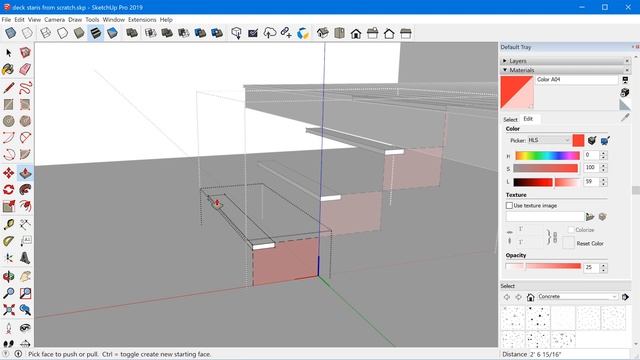Image resolution: width=640 pixels, height=360 pixels.
Task: Select the arrow Select tool
Action: pos(9,53)
